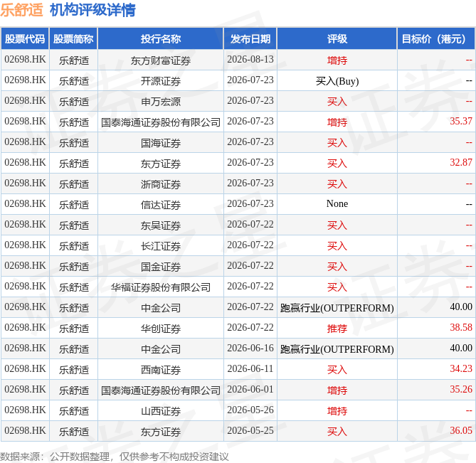
Task: Click the 投行名称 column header
Action: tap(161, 39)
